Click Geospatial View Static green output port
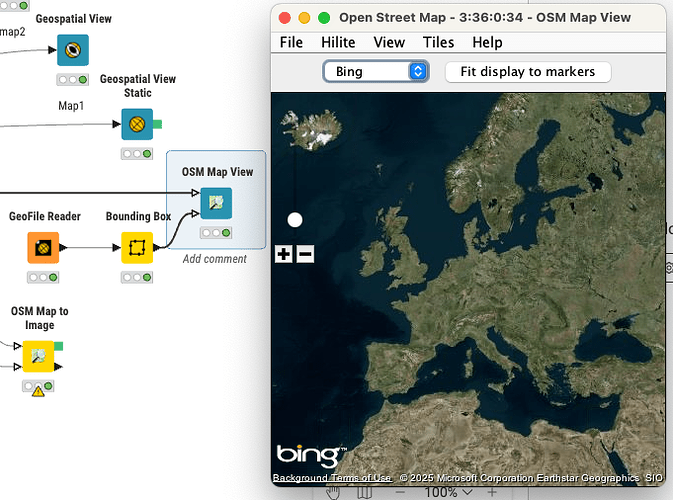Image resolution: width=673 pixels, height=500 pixels. (x=158, y=124)
